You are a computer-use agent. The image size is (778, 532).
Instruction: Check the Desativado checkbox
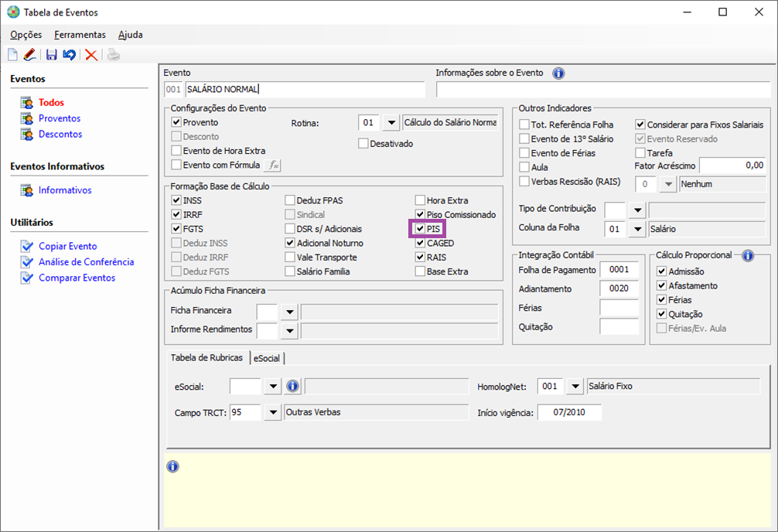[363, 143]
